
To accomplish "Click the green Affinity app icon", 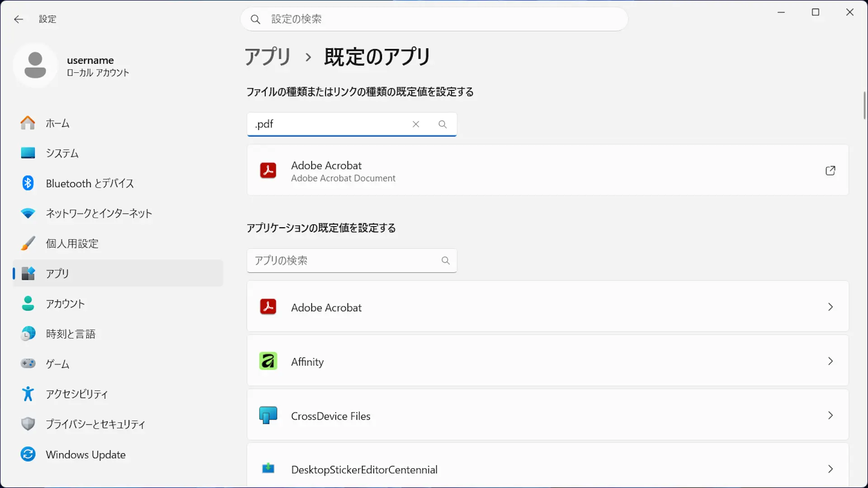I will click(x=268, y=361).
